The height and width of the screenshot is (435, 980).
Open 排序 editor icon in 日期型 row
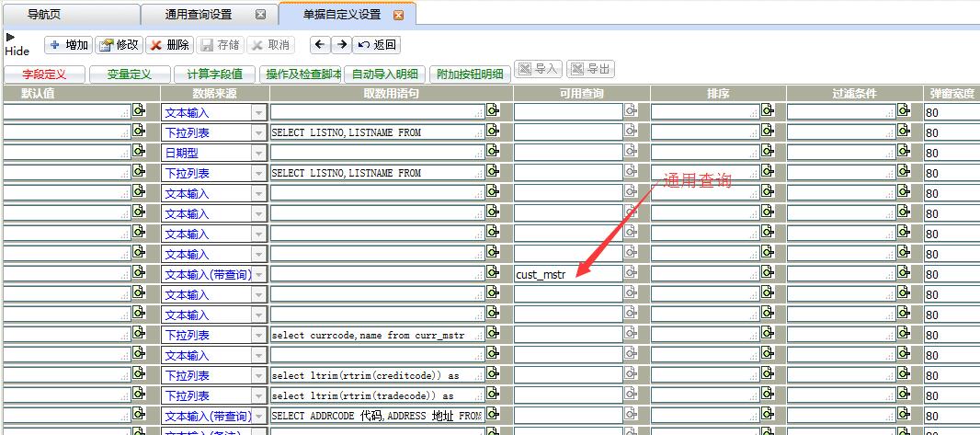pos(768,151)
